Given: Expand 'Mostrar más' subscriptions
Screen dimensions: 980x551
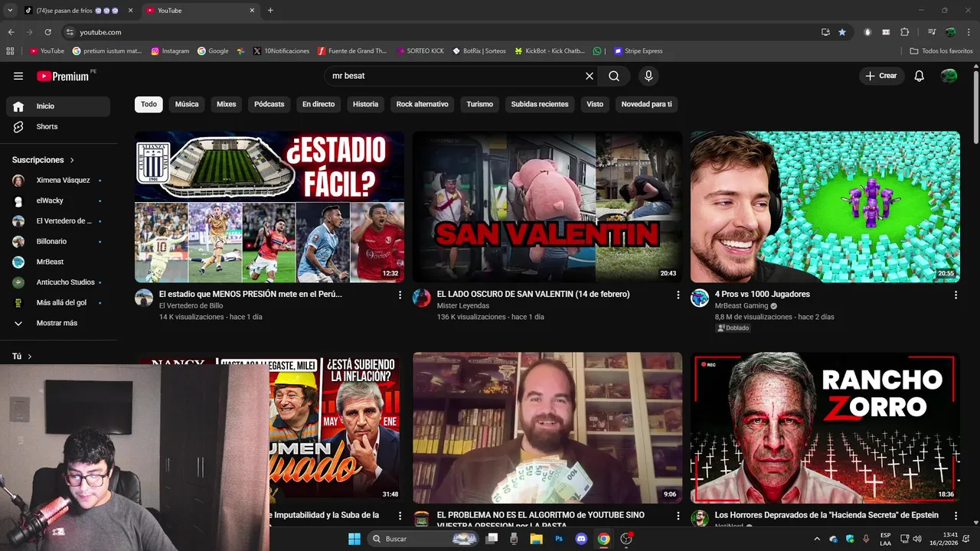Looking at the screenshot, I should pos(58,323).
